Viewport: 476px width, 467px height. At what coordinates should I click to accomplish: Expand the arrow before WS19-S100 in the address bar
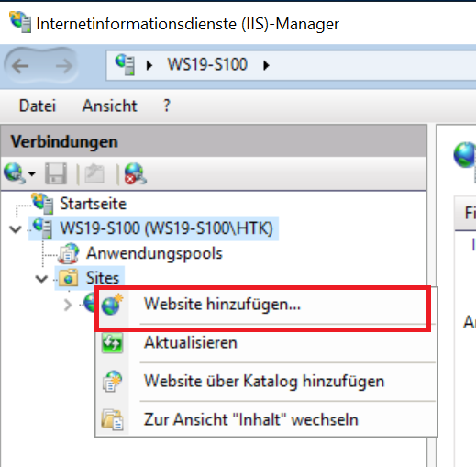tap(149, 65)
